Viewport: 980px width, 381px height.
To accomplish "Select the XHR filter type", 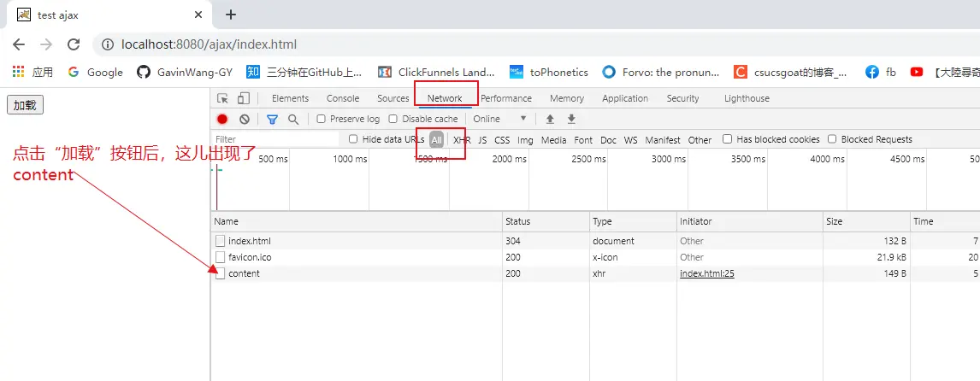I will pyautogui.click(x=462, y=140).
